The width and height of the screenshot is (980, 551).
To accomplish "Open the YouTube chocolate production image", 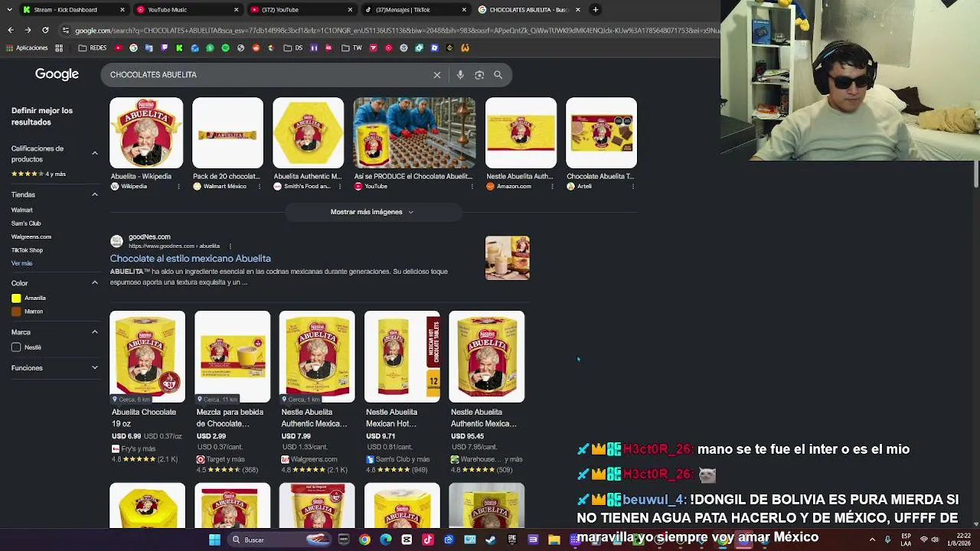I will (414, 133).
